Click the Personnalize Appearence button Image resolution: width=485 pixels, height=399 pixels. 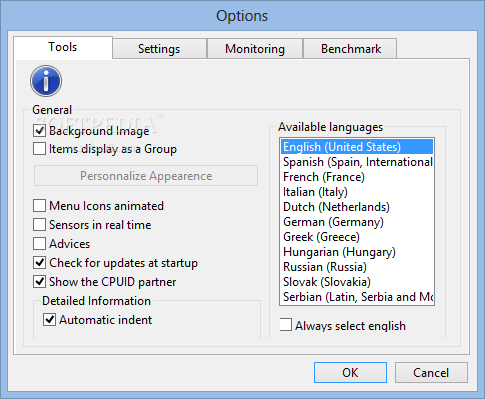(146, 176)
